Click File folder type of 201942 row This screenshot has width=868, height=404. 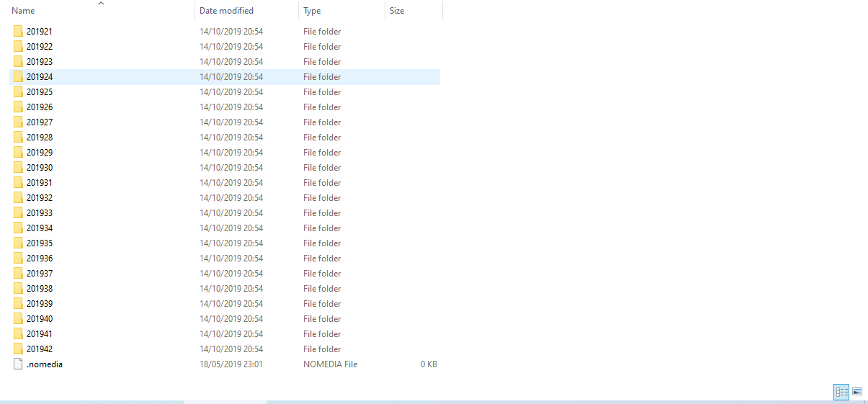[322, 349]
